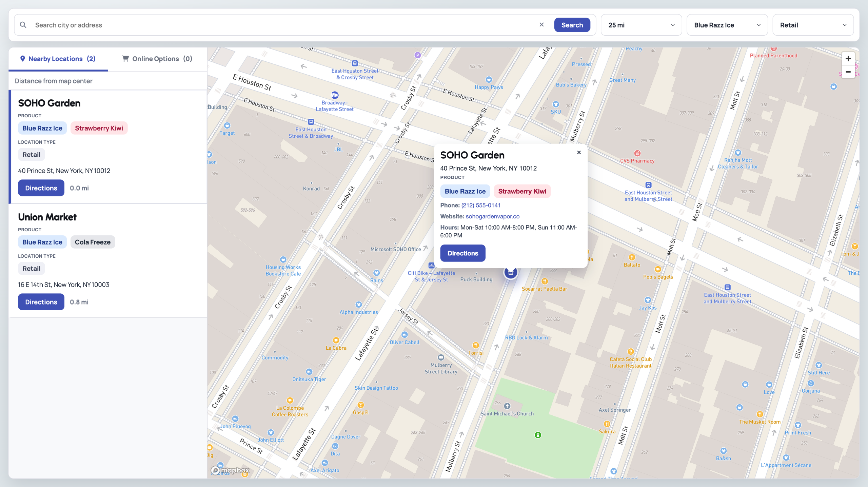Get Directions to Union Market

point(41,301)
